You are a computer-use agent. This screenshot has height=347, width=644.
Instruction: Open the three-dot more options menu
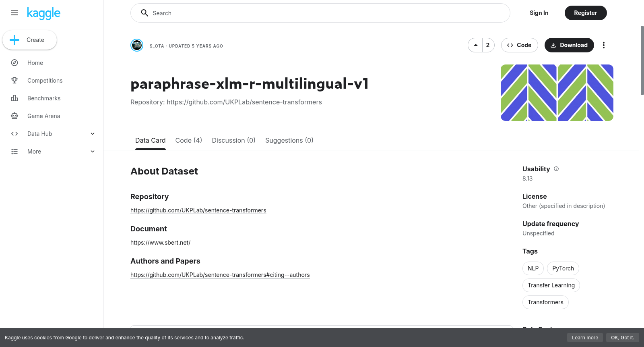(604, 45)
